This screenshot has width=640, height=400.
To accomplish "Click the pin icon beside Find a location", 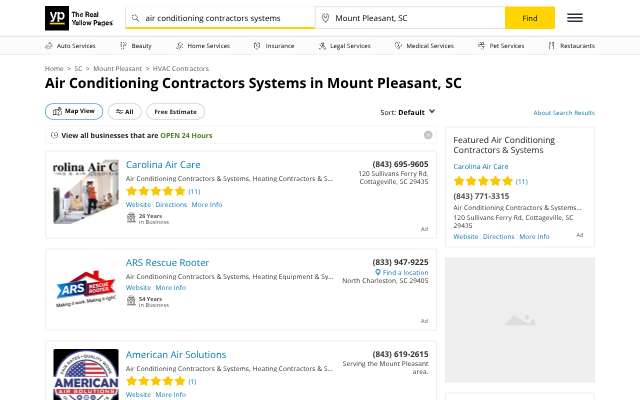I will coord(378,272).
